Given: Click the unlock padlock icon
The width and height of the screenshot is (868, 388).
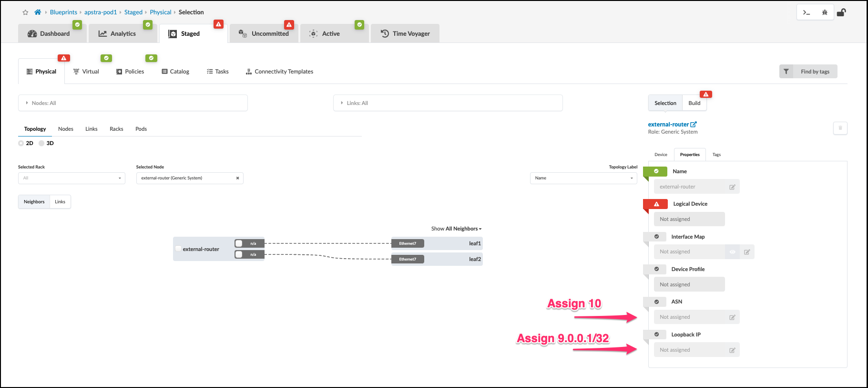Looking at the screenshot, I should (x=841, y=12).
